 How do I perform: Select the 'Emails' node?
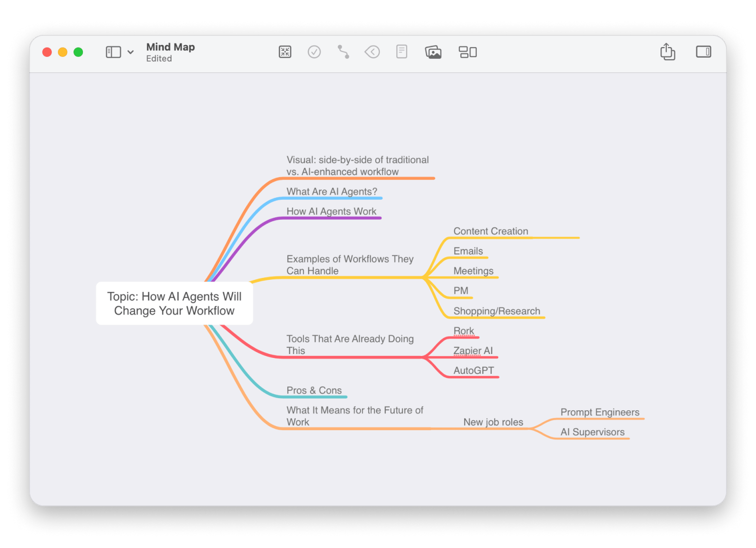tap(468, 251)
